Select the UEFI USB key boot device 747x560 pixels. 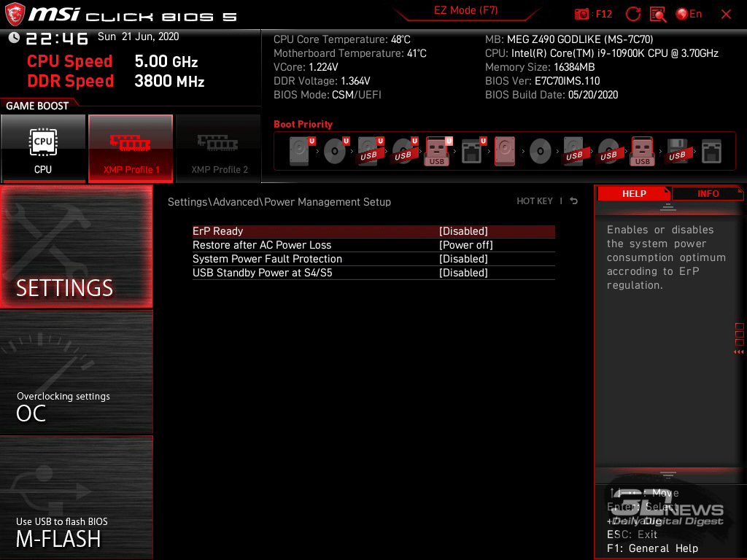[x=438, y=152]
